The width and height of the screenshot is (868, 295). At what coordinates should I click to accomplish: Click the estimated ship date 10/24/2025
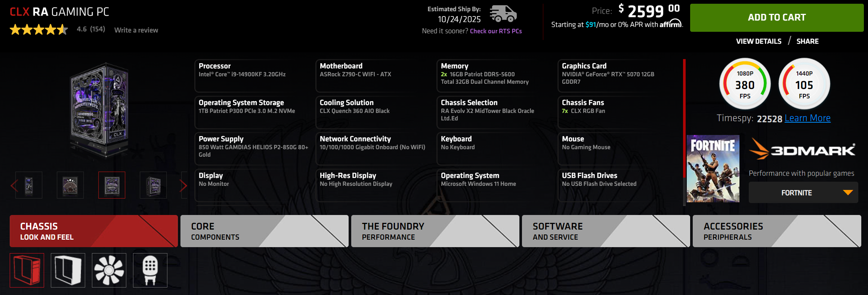[x=459, y=19]
